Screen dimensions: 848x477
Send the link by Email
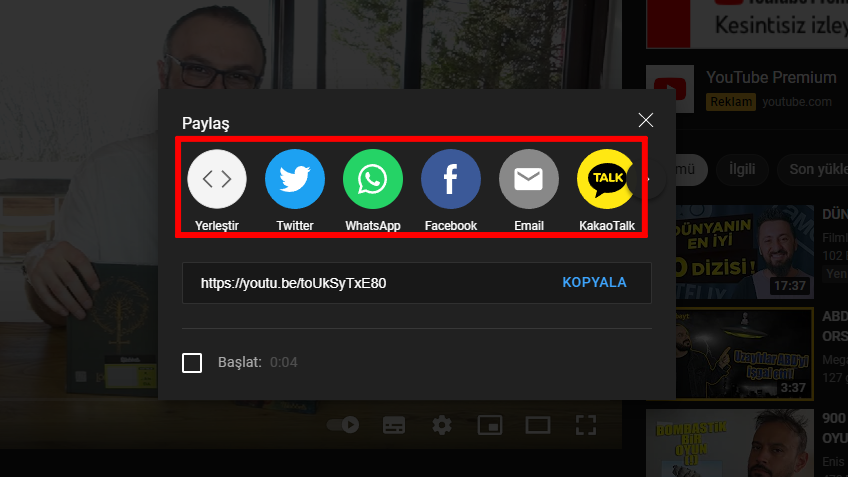point(529,179)
